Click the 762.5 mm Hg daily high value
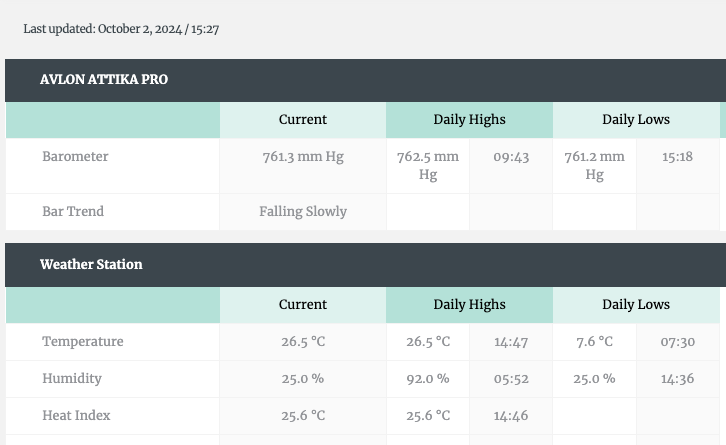Screen dimensions: 726x445 click(428, 166)
